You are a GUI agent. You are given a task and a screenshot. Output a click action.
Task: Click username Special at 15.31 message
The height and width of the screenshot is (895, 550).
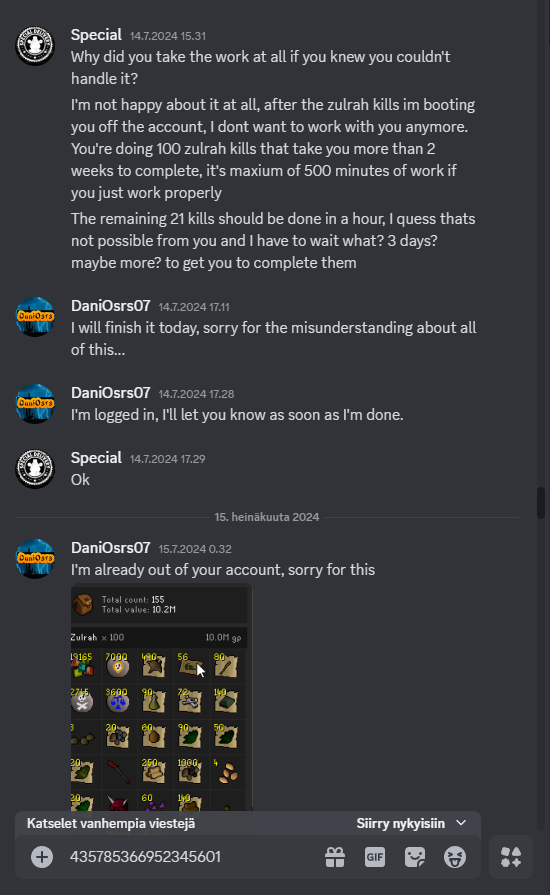point(96,35)
